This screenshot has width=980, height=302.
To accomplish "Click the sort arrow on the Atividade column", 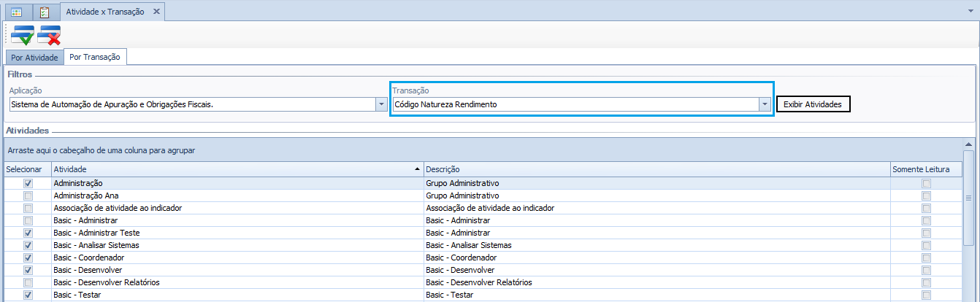I will tap(417, 169).
